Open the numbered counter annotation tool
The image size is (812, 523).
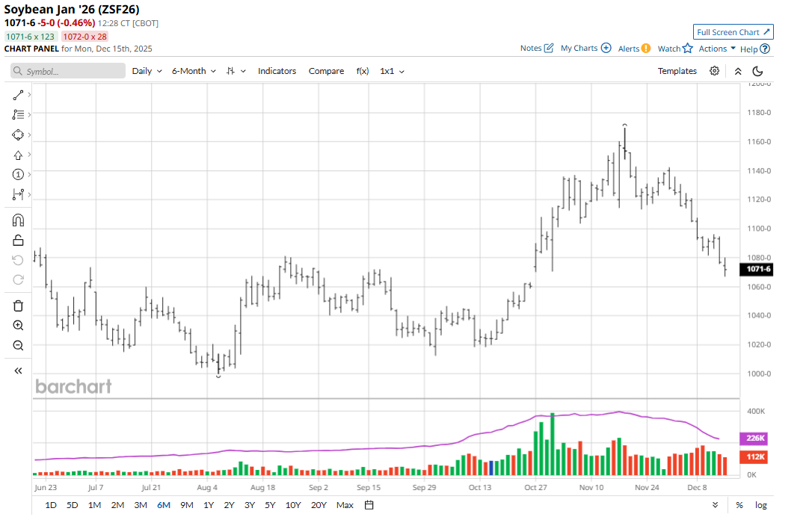click(x=18, y=174)
